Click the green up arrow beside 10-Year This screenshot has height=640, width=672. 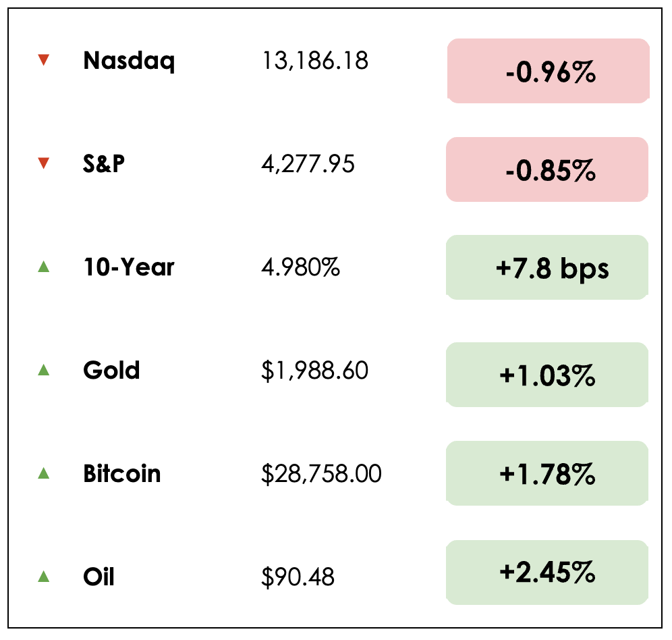point(44,267)
